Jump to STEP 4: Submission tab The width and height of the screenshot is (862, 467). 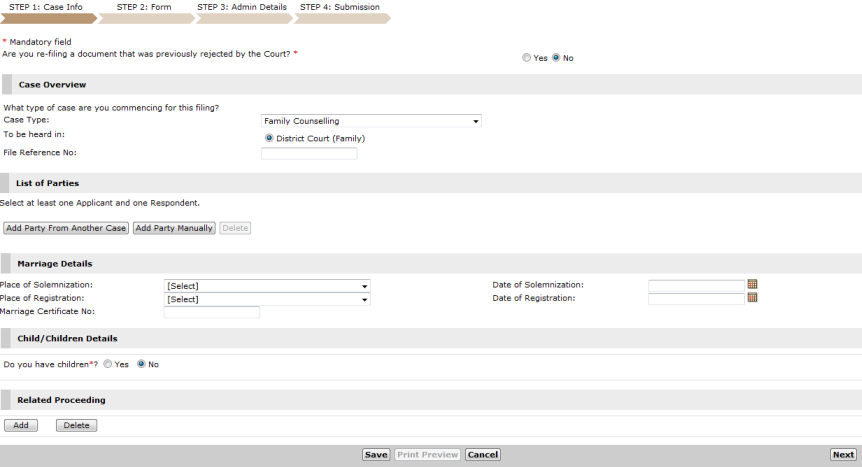click(339, 8)
